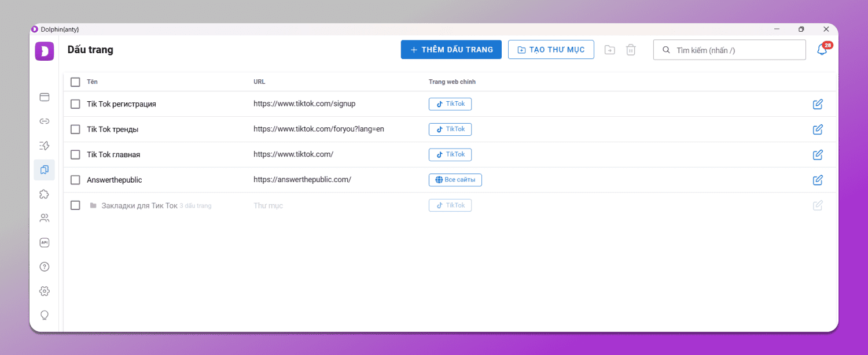Viewport: 868px width, 355px height.
Task: Check the Закладки для Тик Ток folder checkbox
Action: 75,205
